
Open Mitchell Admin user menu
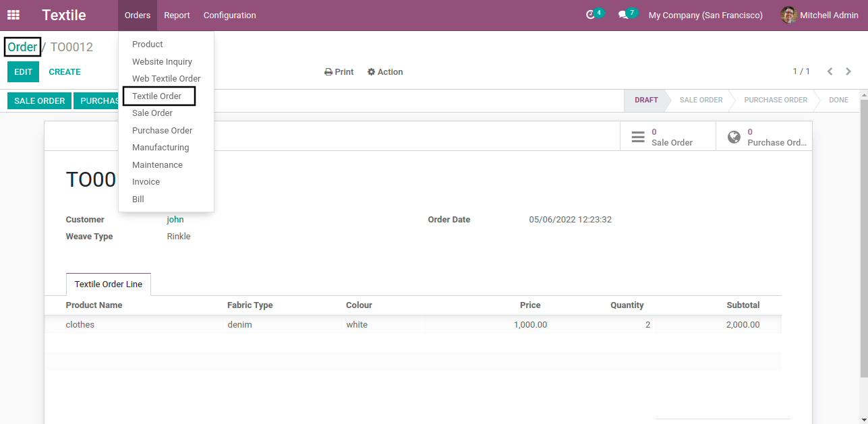819,15
